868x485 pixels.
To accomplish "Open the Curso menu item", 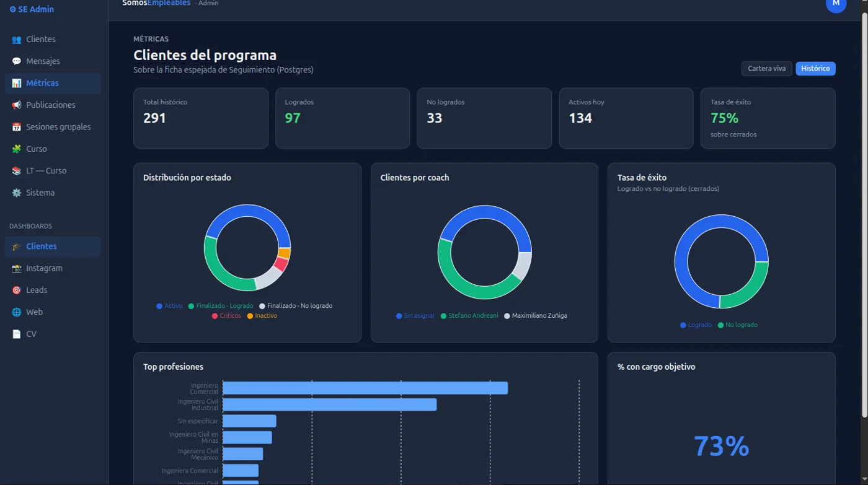I will [53, 149].
